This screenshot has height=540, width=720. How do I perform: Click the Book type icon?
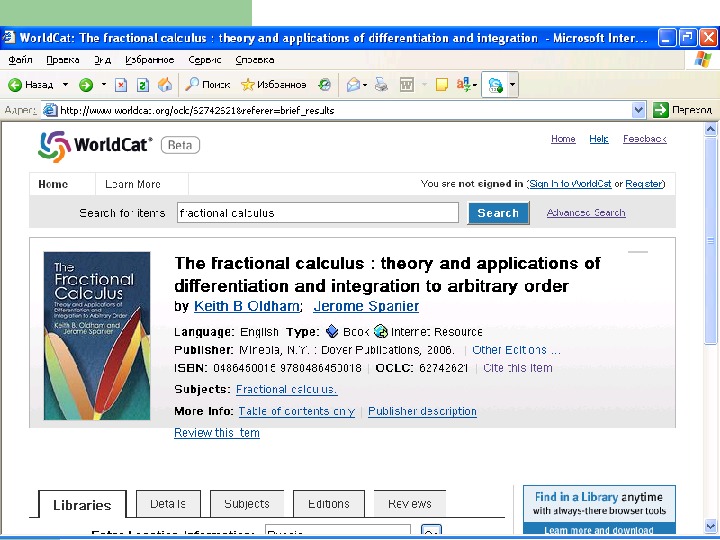click(x=332, y=331)
